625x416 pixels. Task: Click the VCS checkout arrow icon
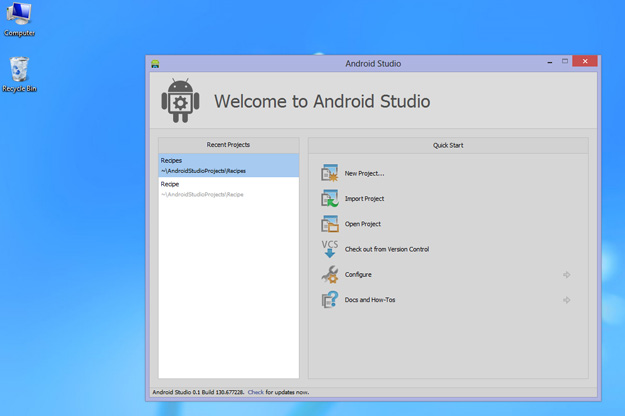330,249
